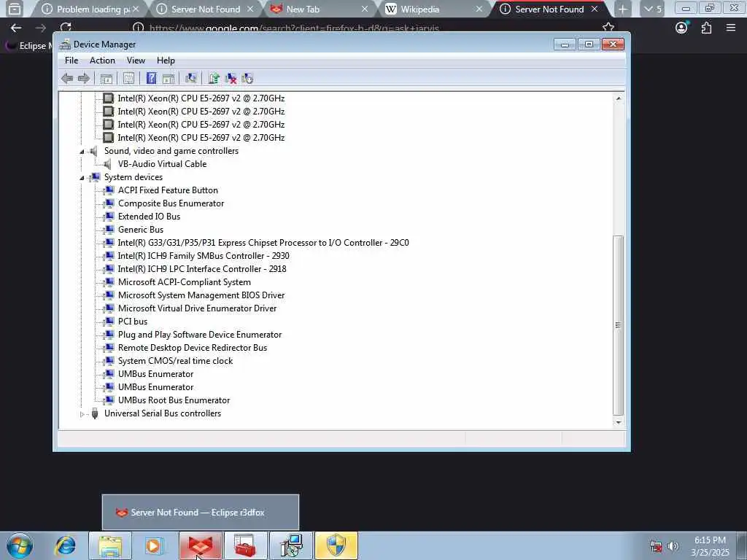Select Extended IO Bus device
747x560 pixels.
point(149,216)
